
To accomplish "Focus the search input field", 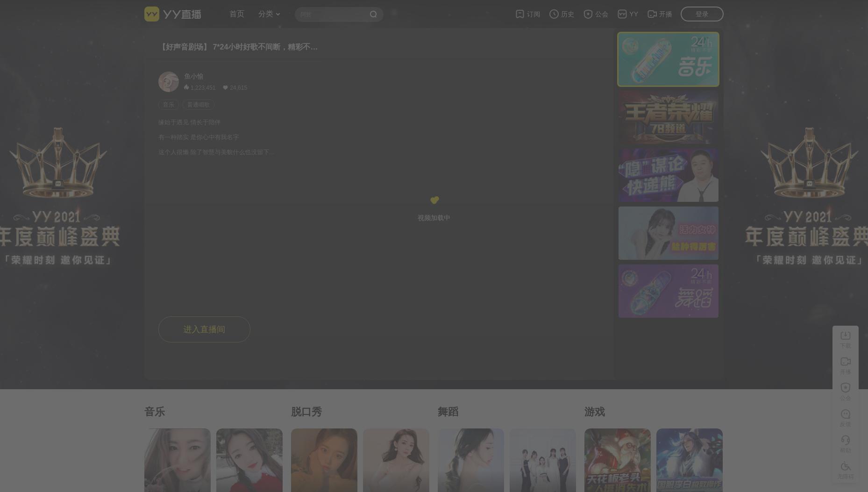I will [332, 14].
